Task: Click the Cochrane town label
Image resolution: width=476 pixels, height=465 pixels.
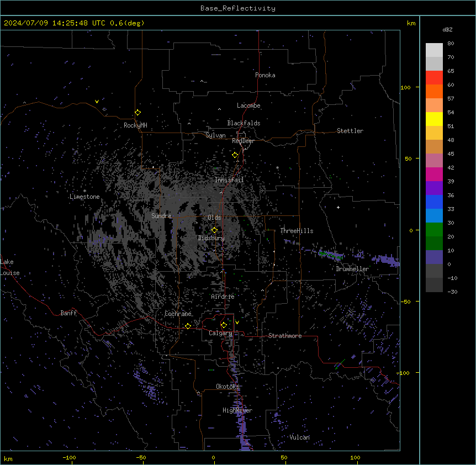Action: (x=178, y=314)
